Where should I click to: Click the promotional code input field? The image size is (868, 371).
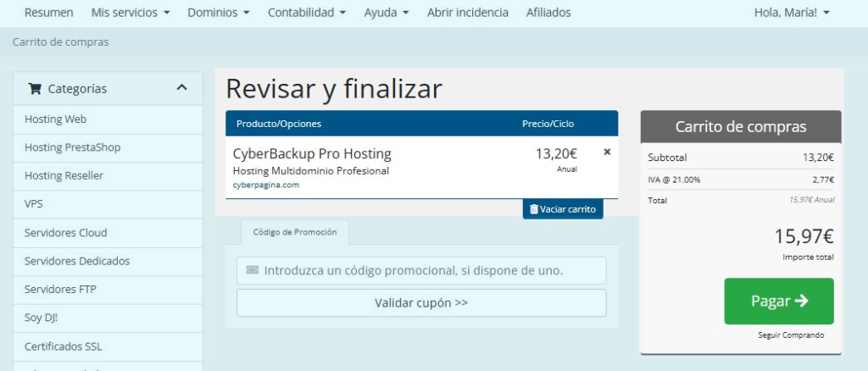[421, 270]
